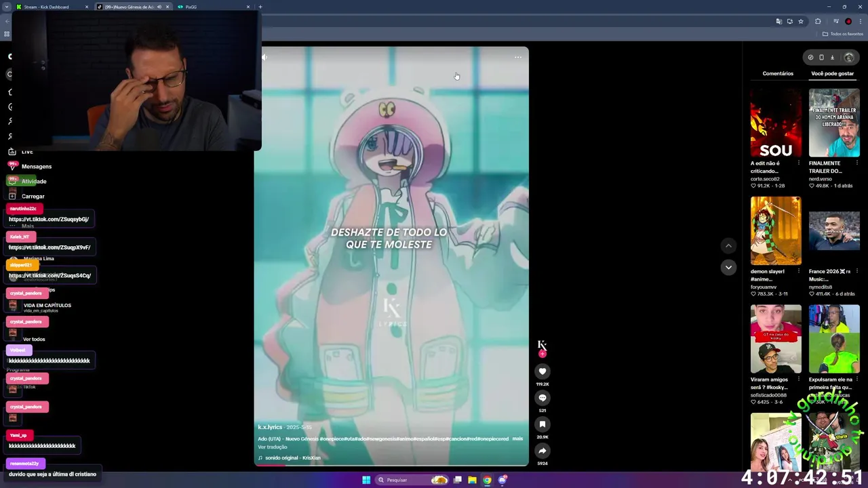The width and height of the screenshot is (868, 488).
Task: Open options for the France 2026 video
Action: point(857,271)
